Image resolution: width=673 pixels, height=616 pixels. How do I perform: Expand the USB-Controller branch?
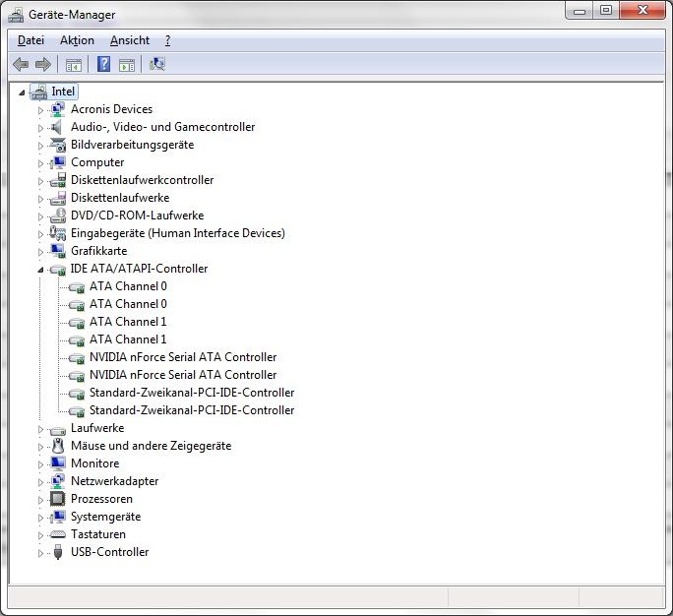(x=40, y=553)
